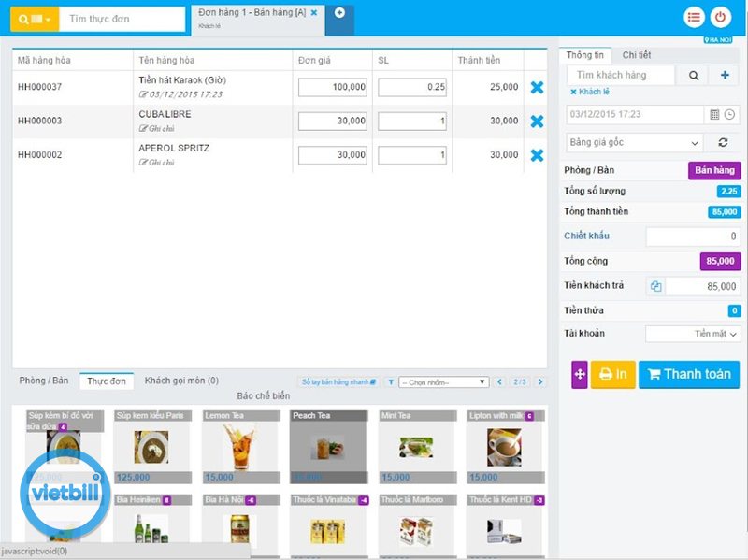Open the list menu icon in header

tap(693, 17)
